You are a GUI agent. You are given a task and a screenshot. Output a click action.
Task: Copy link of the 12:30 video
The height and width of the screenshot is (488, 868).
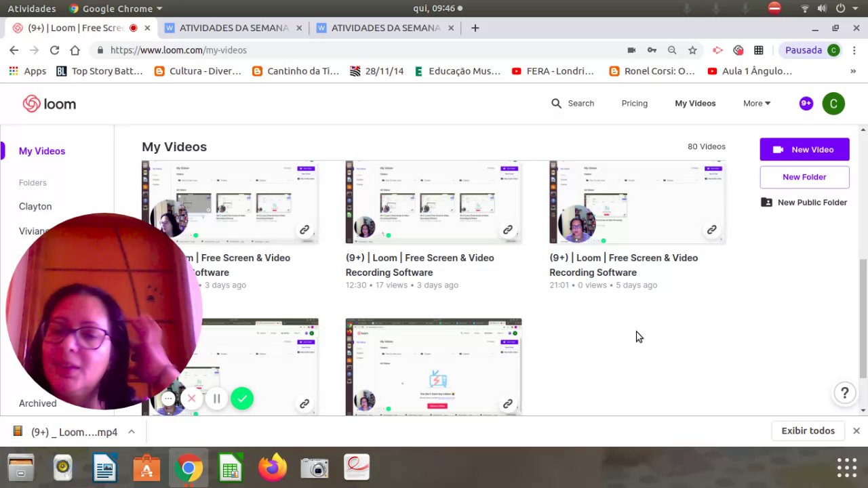(x=507, y=230)
